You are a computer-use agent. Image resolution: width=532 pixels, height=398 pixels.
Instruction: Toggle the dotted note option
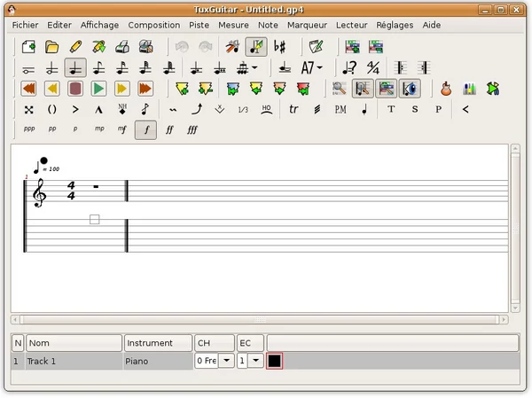[196, 68]
